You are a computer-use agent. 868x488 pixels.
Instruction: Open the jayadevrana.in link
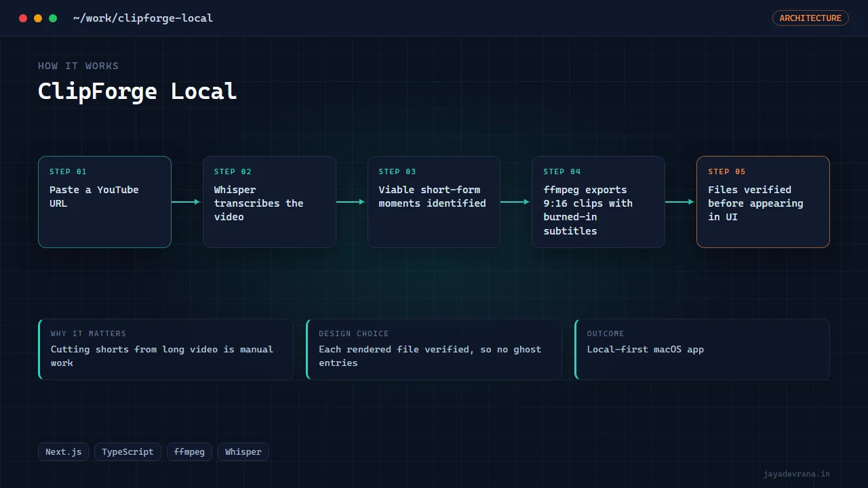click(x=796, y=474)
